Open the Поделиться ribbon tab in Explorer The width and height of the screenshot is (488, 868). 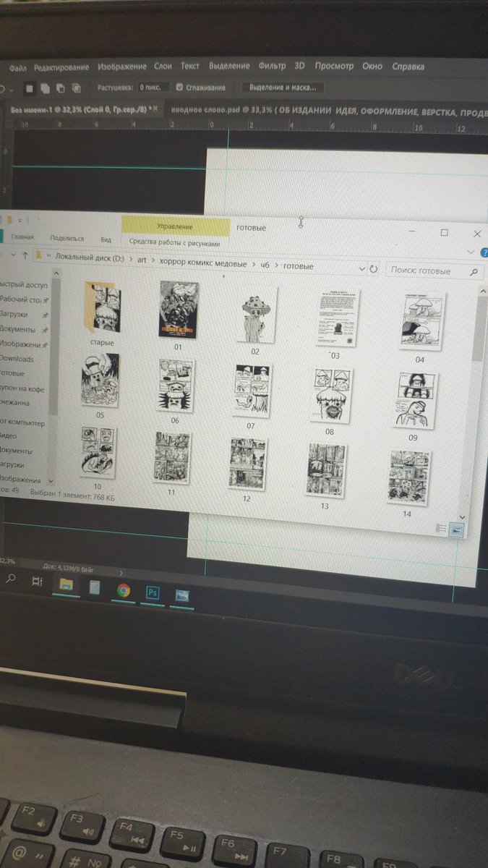click(x=67, y=239)
